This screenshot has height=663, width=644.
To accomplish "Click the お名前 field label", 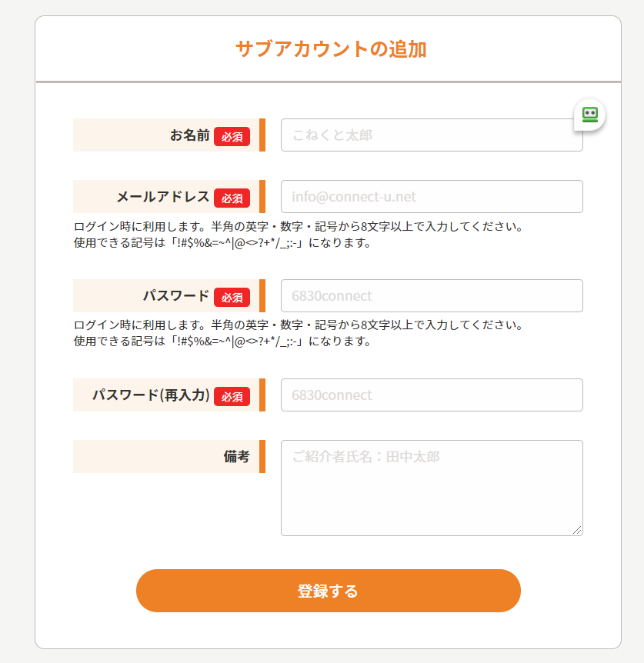I will point(189,135).
